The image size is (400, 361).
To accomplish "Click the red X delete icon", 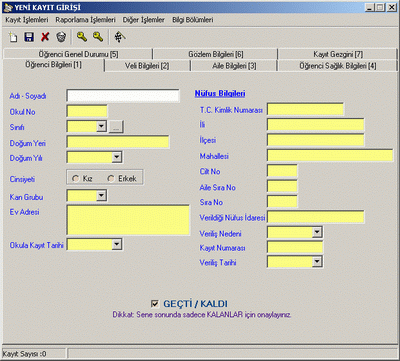I will pyautogui.click(x=45, y=37).
